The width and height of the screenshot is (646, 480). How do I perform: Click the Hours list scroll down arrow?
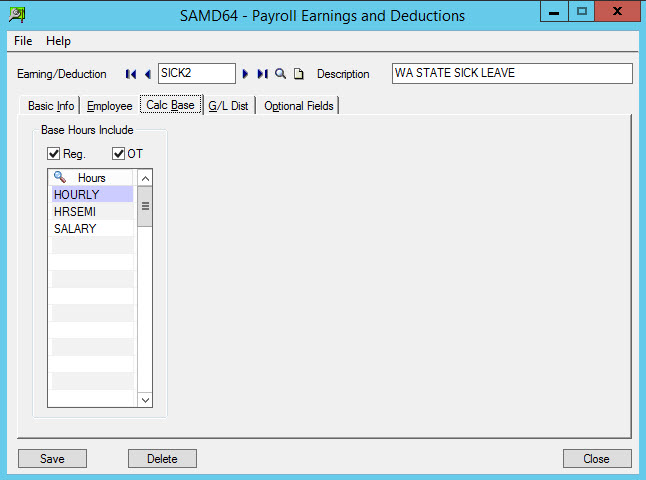[x=145, y=400]
